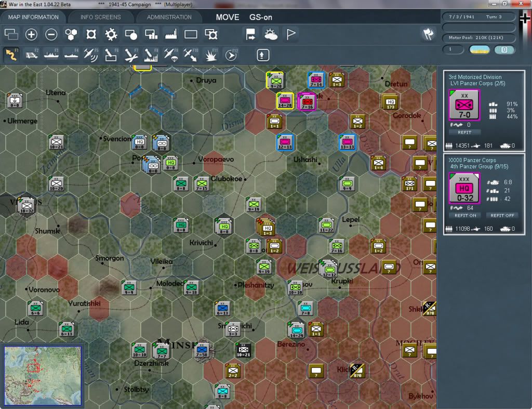The image size is (532, 409).
Task: Click the empty rectangle icon
Action: coord(191,34)
